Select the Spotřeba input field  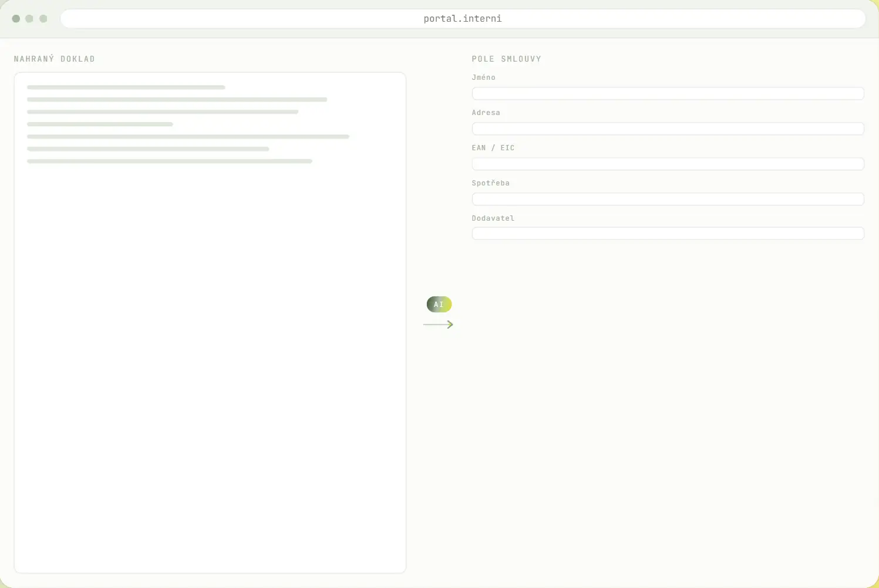click(668, 199)
